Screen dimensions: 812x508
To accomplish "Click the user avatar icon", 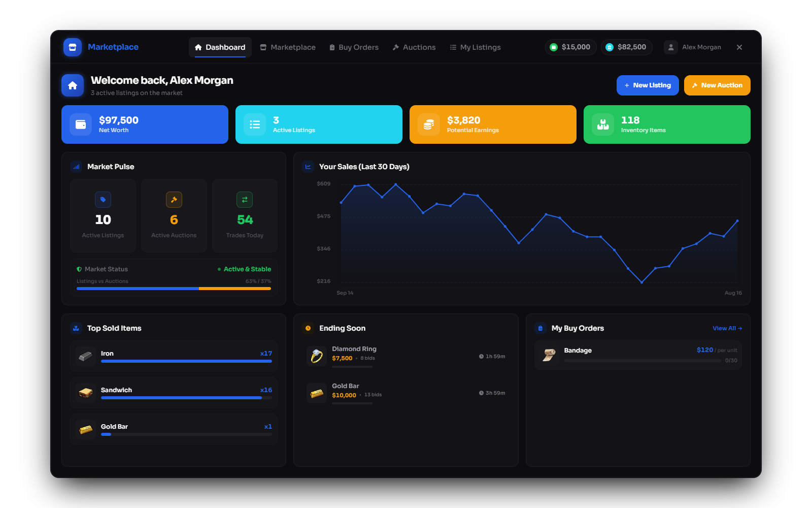I will coord(671,47).
